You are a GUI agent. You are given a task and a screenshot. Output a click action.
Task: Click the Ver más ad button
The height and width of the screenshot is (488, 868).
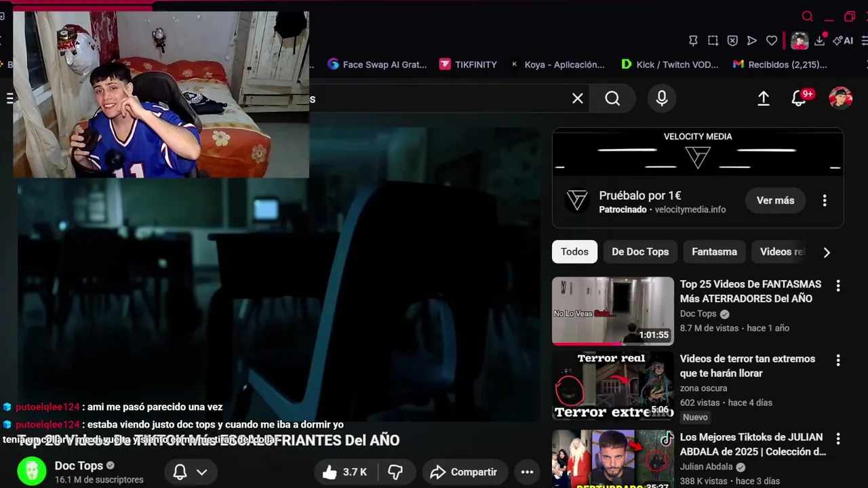[775, 201]
